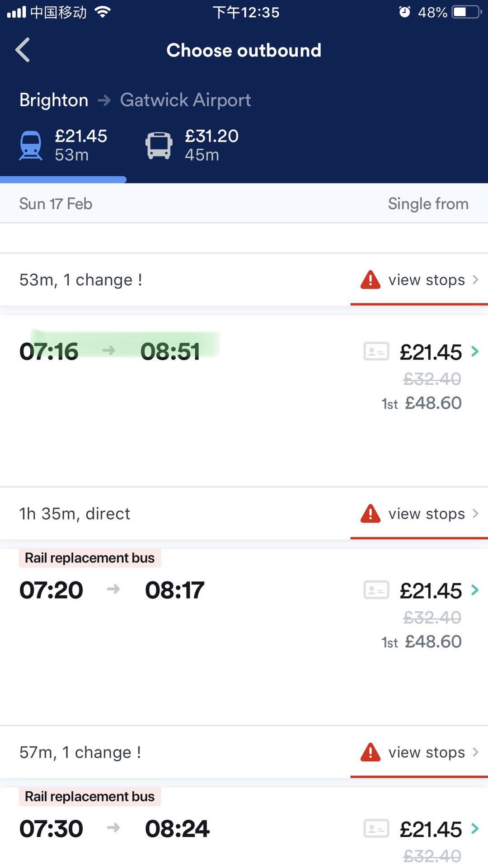The height and width of the screenshot is (868, 488).
Task: Expand view stops for 57m journey
Action: pyautogui.click(x=427, y=753)
